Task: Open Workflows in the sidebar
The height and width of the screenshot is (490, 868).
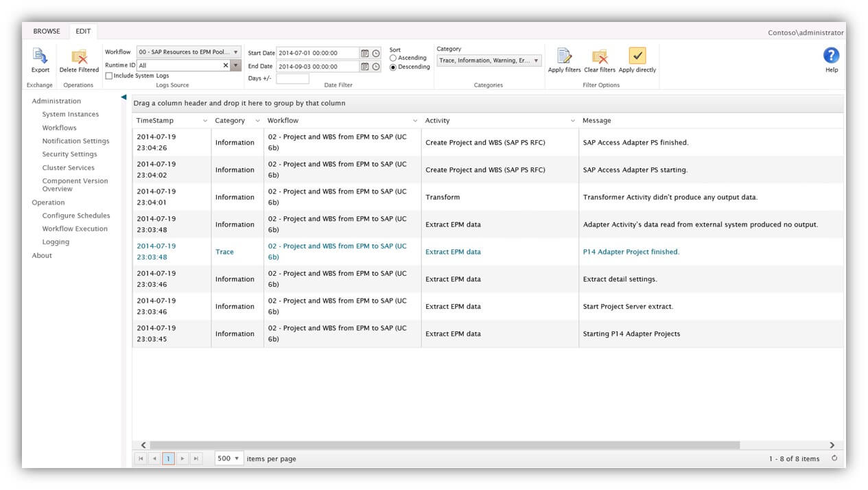Action: point(60,128)
